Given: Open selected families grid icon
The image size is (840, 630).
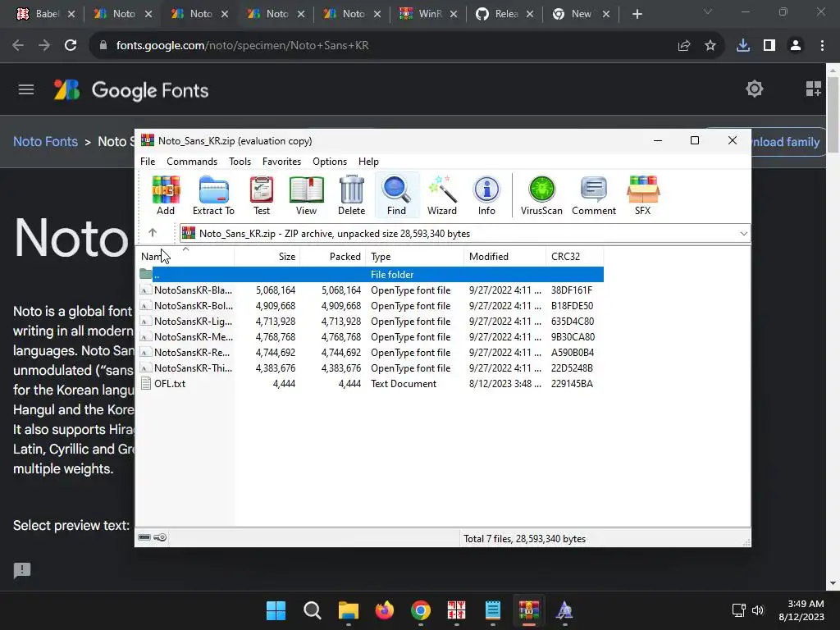Looking at the screenshot, I should click(813, 89).
